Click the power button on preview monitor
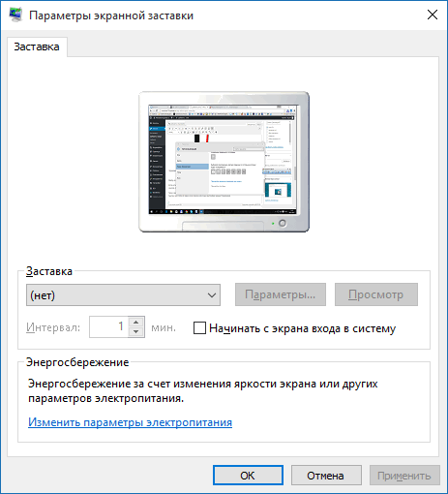This screenshot has height=494, width=448. click(x=283, y=223)
